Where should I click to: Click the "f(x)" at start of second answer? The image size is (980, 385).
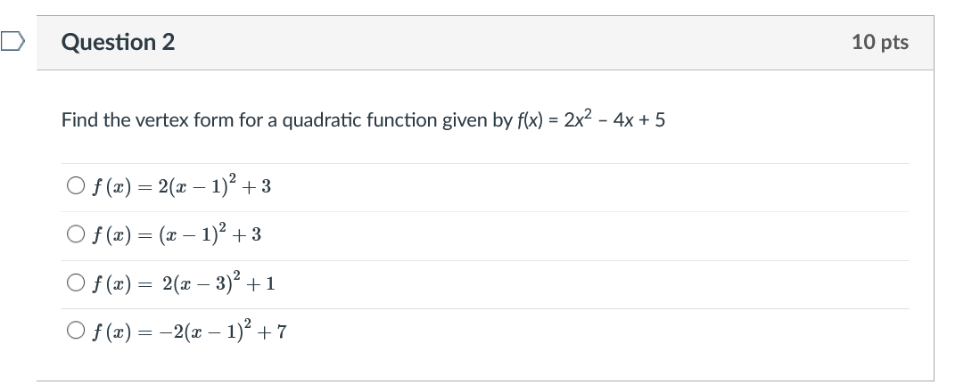click(111, 235)
